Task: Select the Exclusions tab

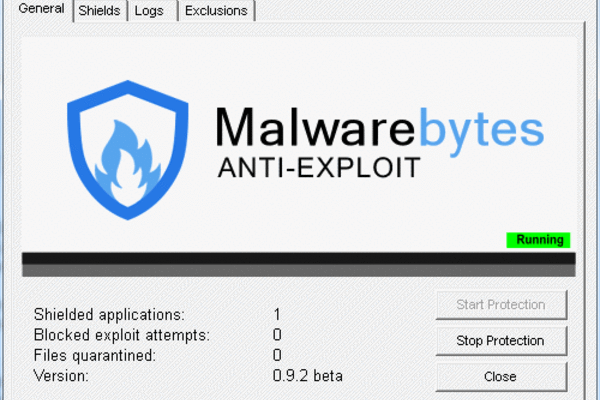Action: click(217, 11)
